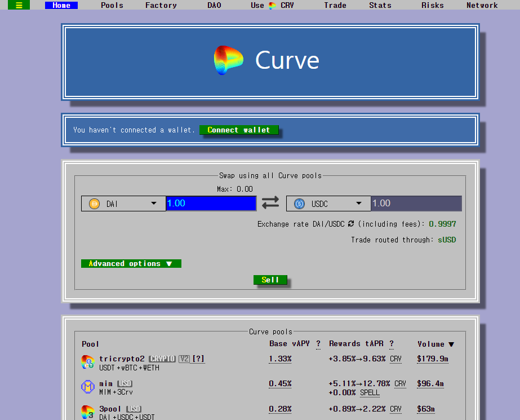Click the mim SPELL rewards label
This screenshot has width=520, height=420.
(370, 393)
